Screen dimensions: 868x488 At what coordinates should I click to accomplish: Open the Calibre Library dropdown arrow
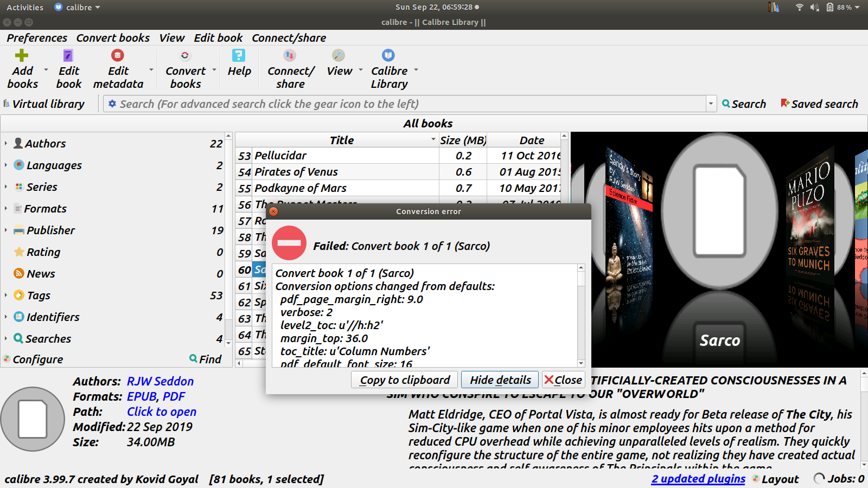416,70
